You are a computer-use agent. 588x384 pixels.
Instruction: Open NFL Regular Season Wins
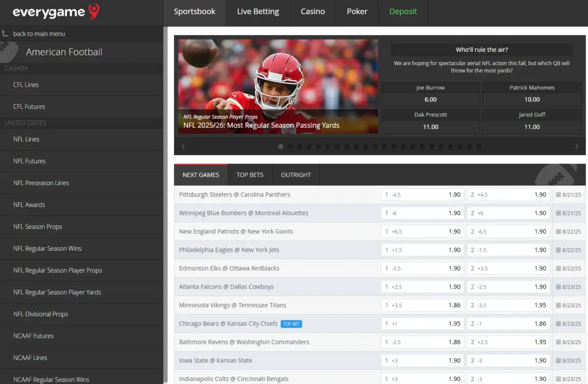coord(81,249)
